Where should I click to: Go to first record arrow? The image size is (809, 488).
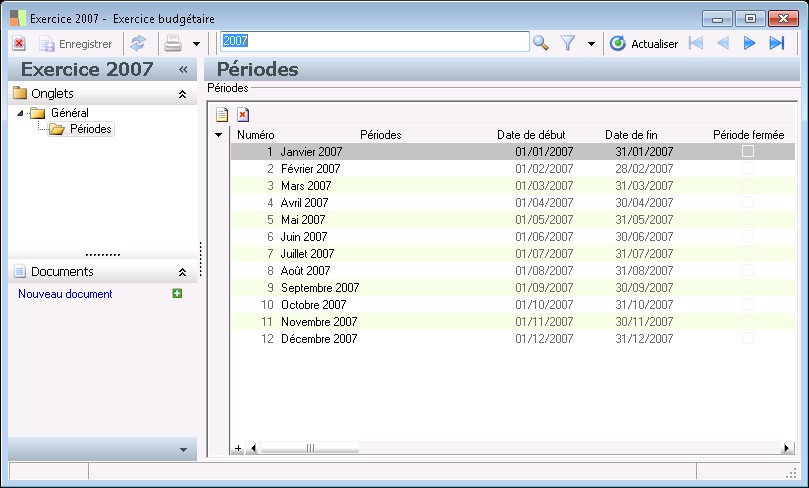[x=696, y=43]
